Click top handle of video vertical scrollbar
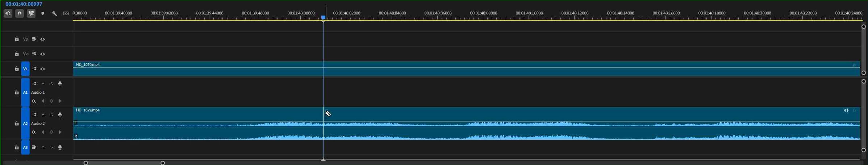This screenshot has width=868, height=165. 864,26
